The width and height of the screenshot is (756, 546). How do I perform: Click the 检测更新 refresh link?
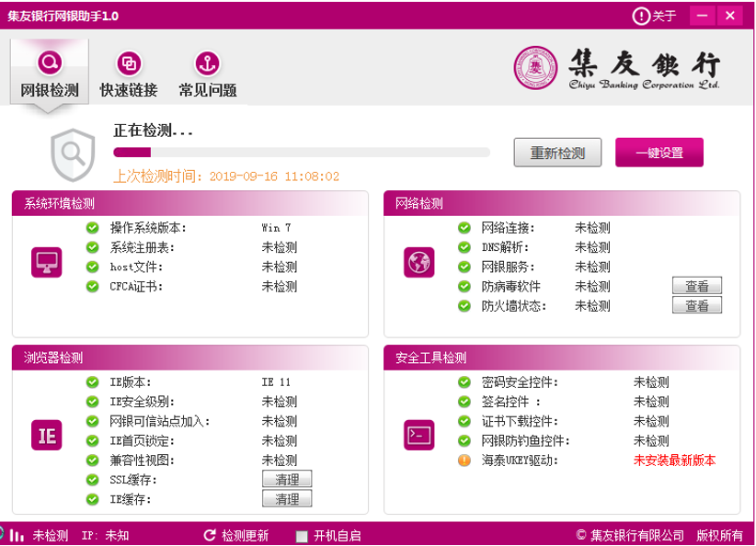click(236, 535)
